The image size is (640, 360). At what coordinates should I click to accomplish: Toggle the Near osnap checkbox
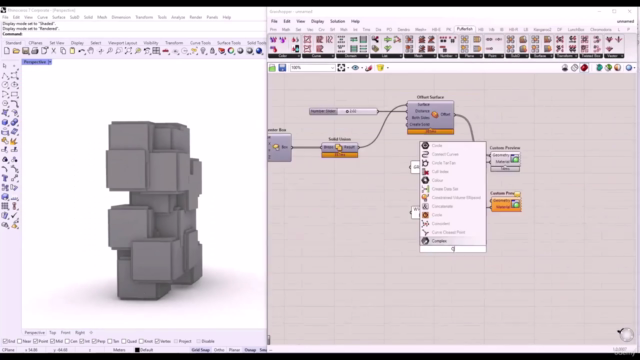coord(20,341)
